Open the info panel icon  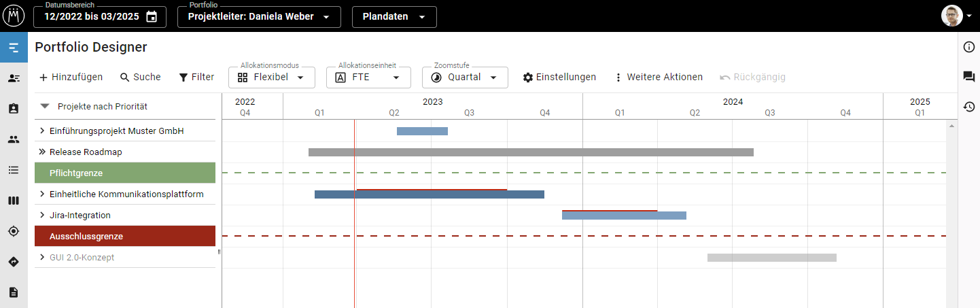(969, 47)
